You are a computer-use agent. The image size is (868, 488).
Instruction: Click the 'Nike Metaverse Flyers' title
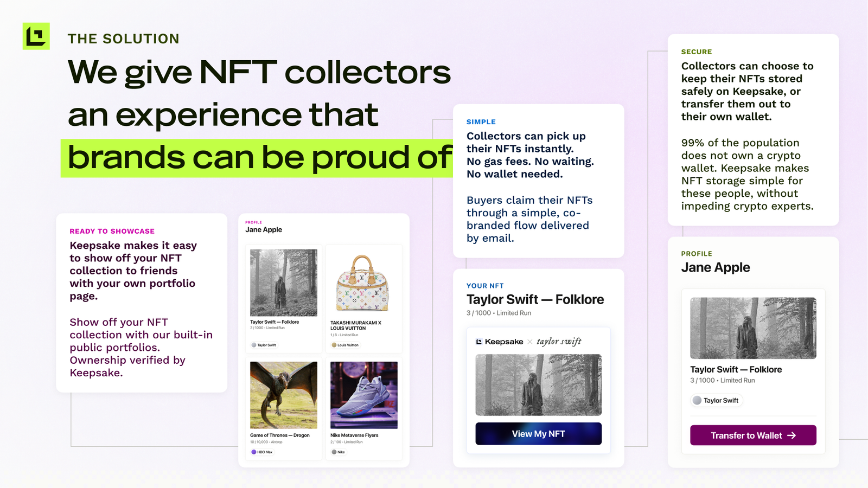(354, 435)
